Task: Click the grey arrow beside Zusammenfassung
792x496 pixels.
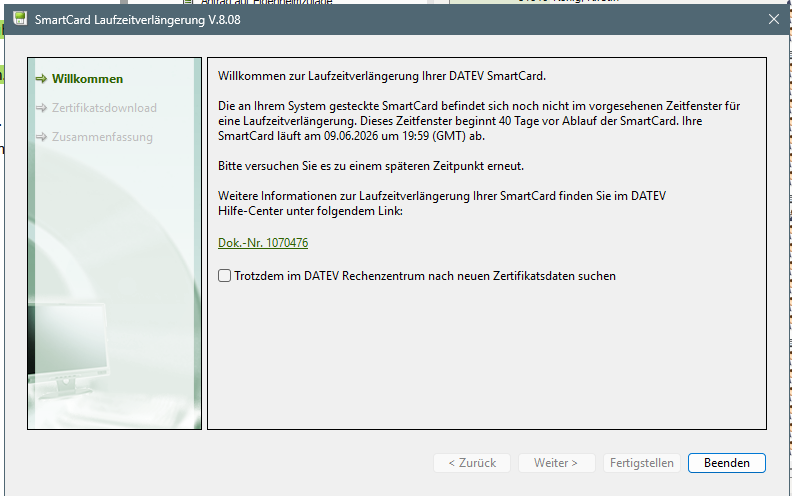Action: (41, 137)
